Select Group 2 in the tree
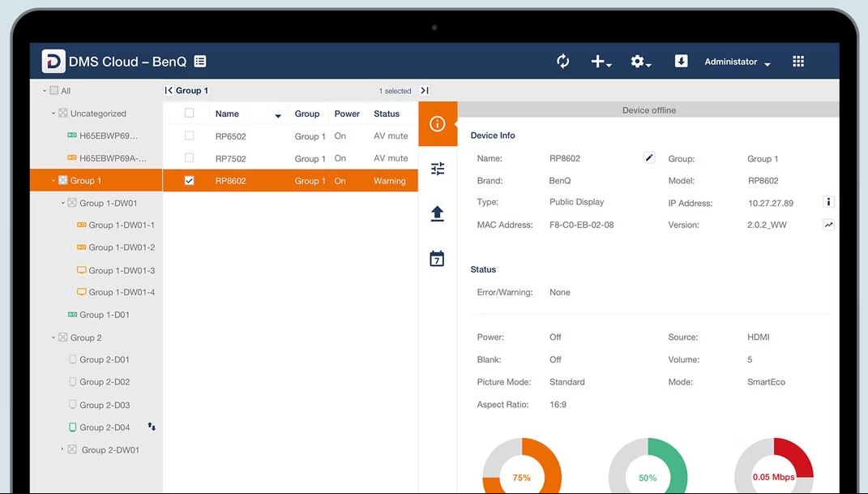Screen dimensions: 868x494 click(85, 337)
